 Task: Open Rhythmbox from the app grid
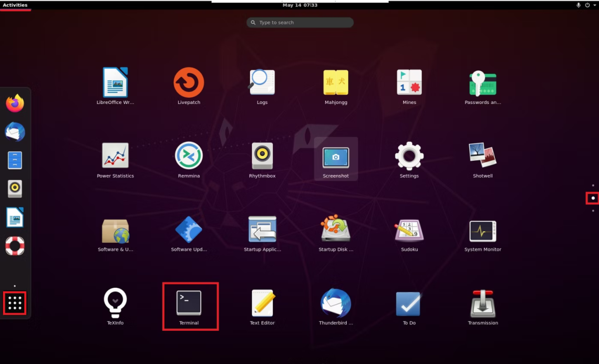pos(262,160)
